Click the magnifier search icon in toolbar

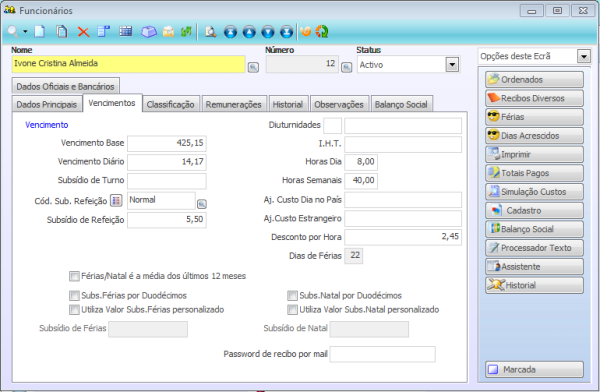point(13,31)
